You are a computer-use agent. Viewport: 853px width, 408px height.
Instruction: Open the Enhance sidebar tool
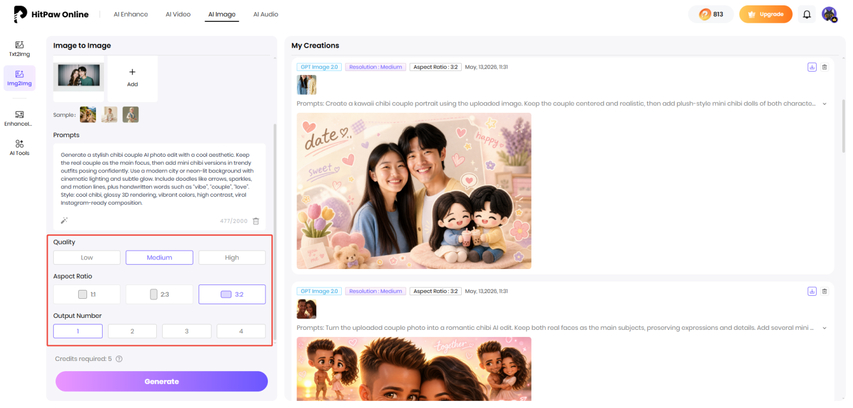tap(20, 118)
